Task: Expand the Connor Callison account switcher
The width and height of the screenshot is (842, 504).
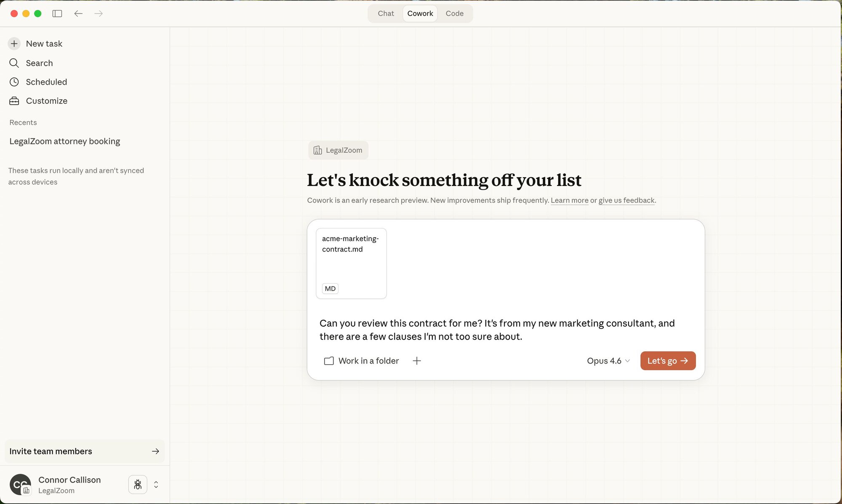Action: click(156, 485)
